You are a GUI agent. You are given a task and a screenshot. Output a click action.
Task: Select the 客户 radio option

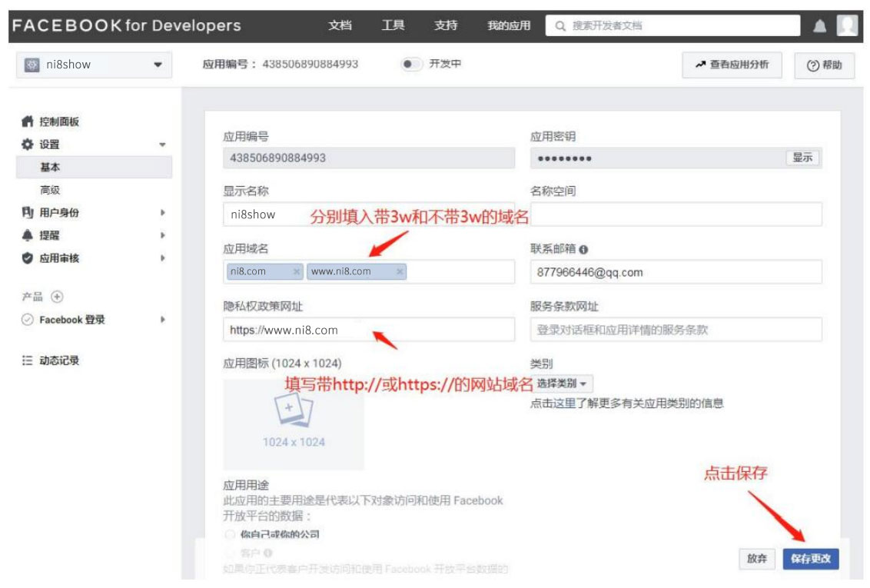[229, 553]
